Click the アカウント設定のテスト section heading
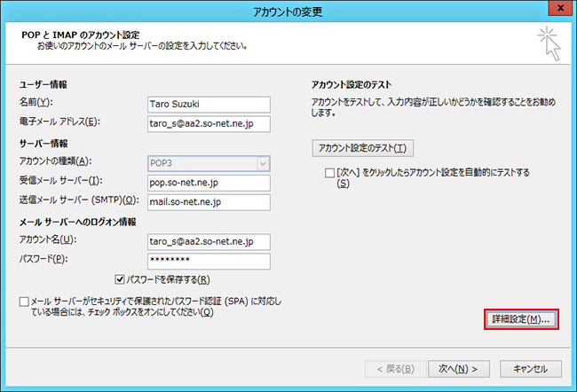Viewport: 577px width, 392px height. 352,84
